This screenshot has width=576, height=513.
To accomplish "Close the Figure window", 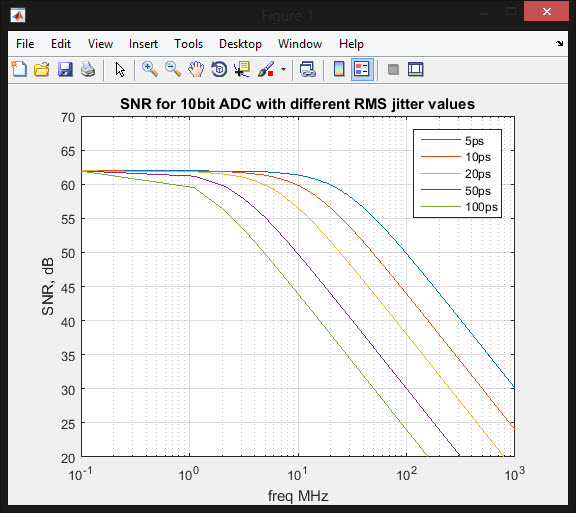I will click(x=546, y=12).
